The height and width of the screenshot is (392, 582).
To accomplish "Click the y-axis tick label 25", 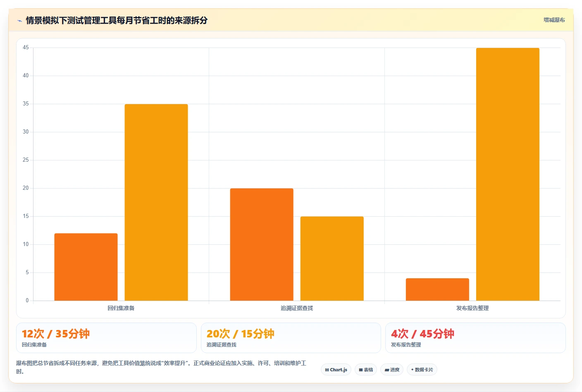I will [x=26, y=160].
